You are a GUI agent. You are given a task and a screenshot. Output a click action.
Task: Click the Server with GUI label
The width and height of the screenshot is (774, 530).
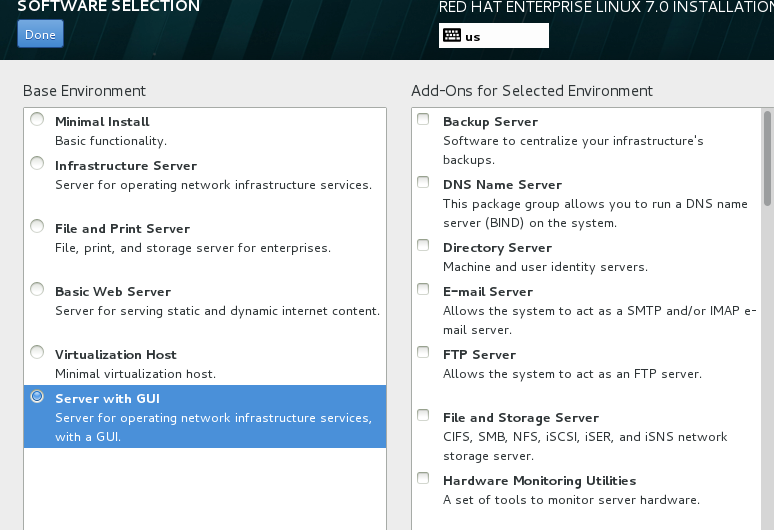tap(108, 399)
